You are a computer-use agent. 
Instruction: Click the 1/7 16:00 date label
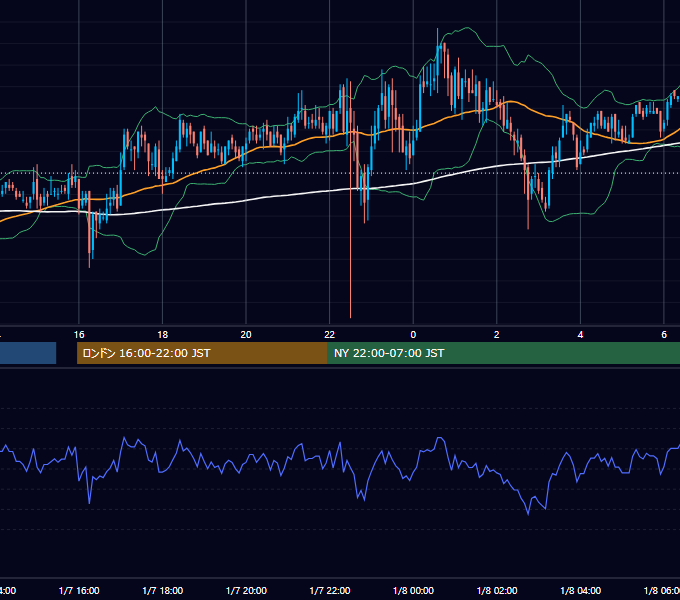[x=79, y=590]
